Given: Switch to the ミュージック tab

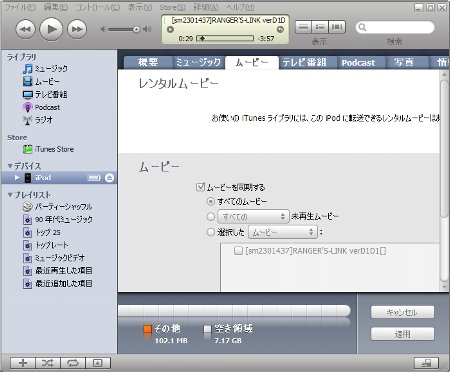Looking at the screenshot, I should tap(198, 62).
